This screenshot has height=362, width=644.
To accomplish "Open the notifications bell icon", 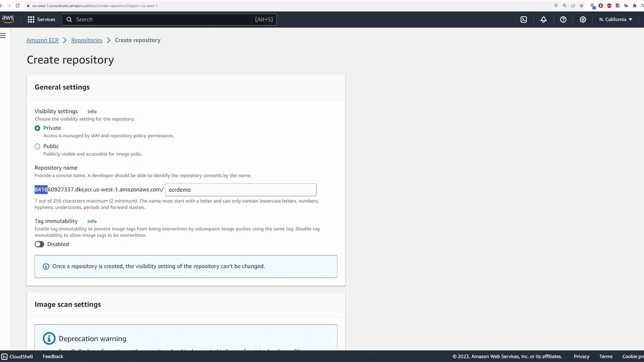I will [543, 19].
